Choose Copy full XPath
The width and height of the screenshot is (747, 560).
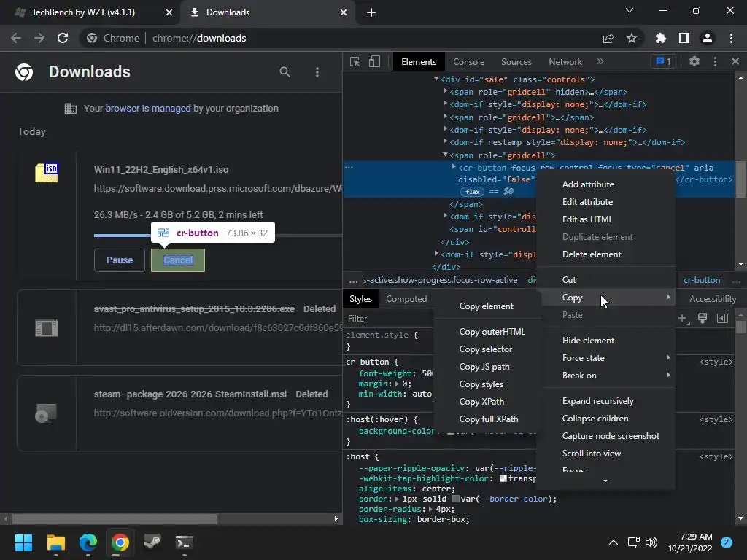488,419
